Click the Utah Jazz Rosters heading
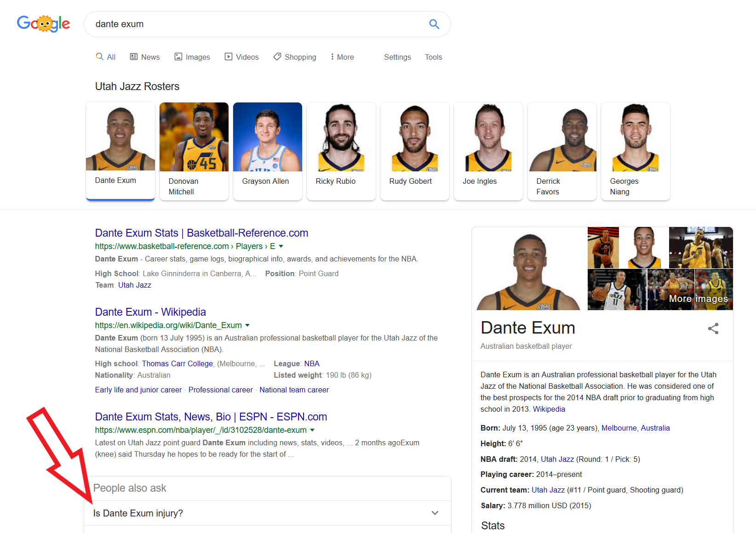 (137, 86)
